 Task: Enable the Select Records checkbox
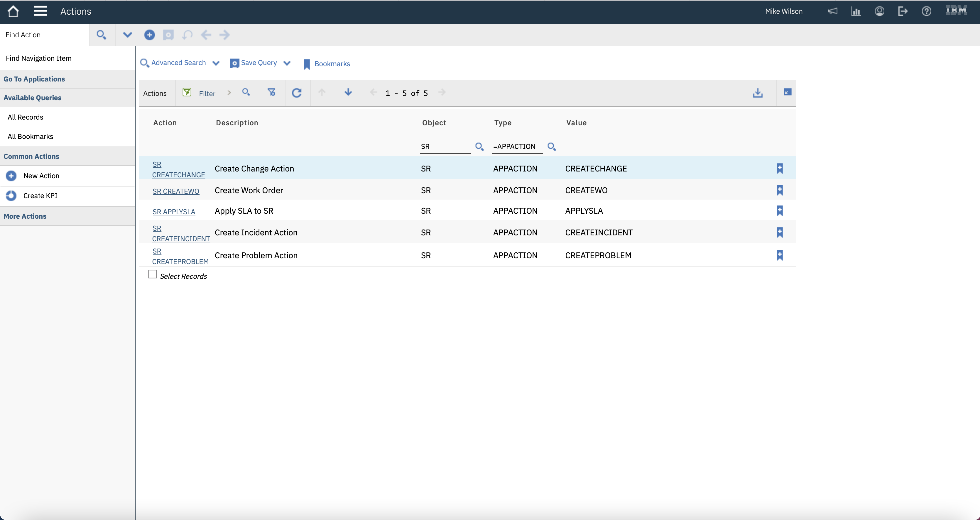[153, 274]
